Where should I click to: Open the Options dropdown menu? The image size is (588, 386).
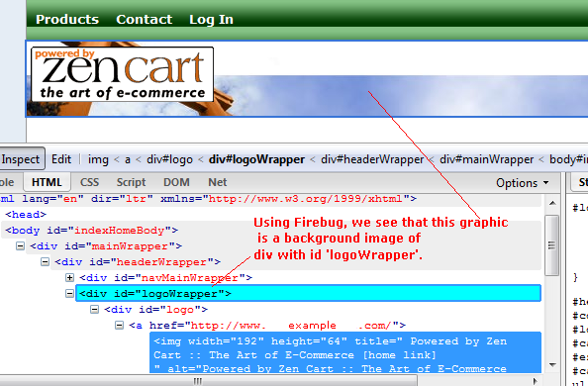pyautogui.click(x=523, y=183)
